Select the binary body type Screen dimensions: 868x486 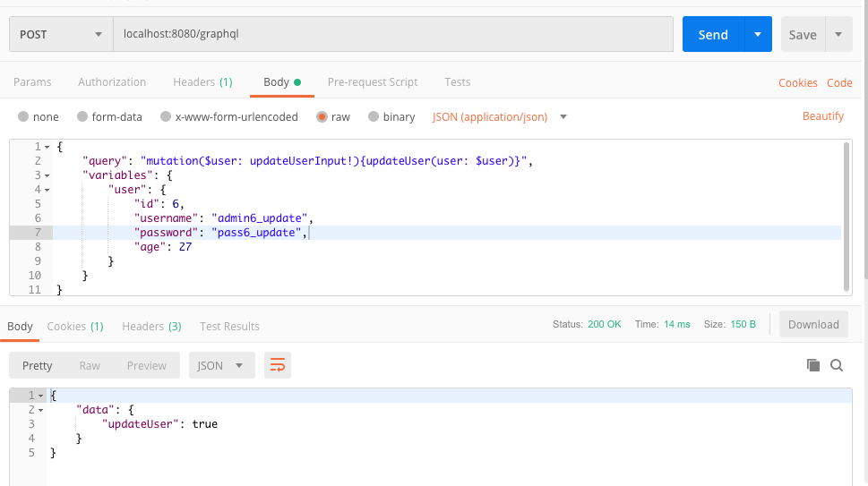(x=391, y=116)
